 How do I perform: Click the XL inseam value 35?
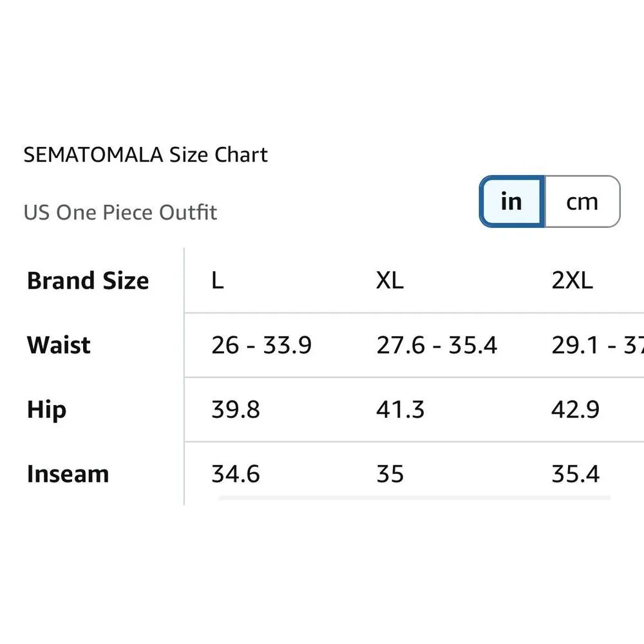390,474
